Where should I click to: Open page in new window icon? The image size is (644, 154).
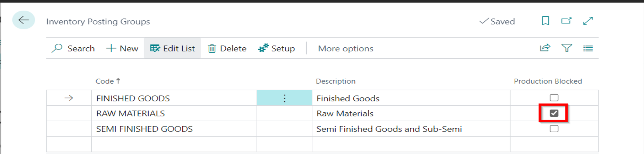[x=566, y=21]
